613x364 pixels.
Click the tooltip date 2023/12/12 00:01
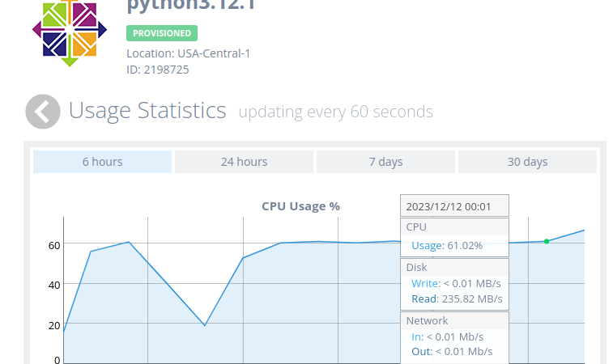pyautogui.click(x=449, y=206)
